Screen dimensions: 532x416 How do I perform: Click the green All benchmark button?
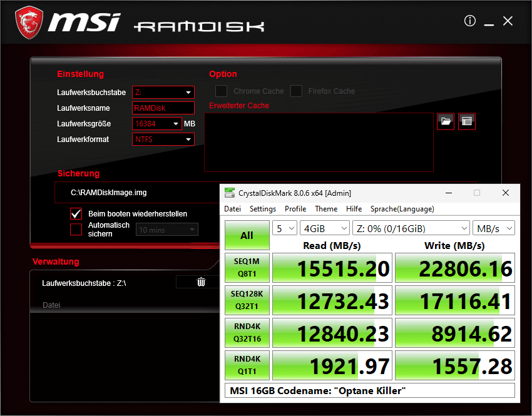(x=247, y=235)
